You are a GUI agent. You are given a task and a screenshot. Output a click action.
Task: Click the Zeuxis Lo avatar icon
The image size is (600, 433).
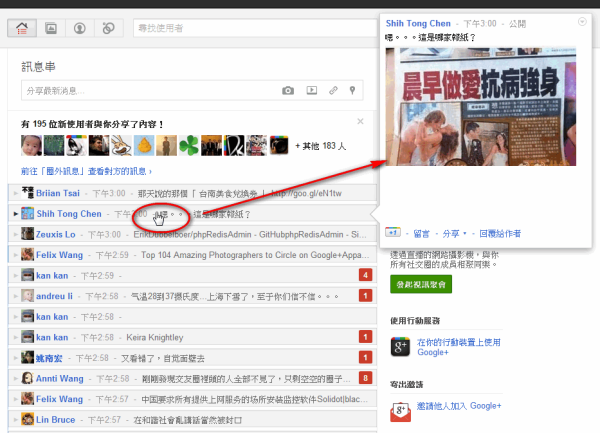click(x=27, y=234)
